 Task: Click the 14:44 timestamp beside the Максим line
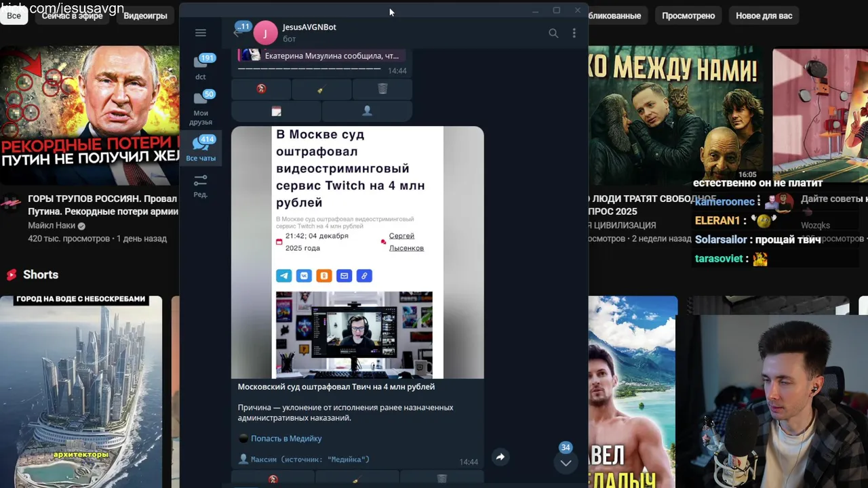[x=469, y=462]
